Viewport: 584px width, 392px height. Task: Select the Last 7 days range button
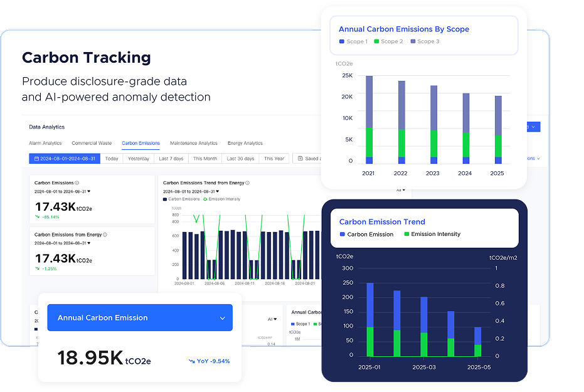[170, 159]
